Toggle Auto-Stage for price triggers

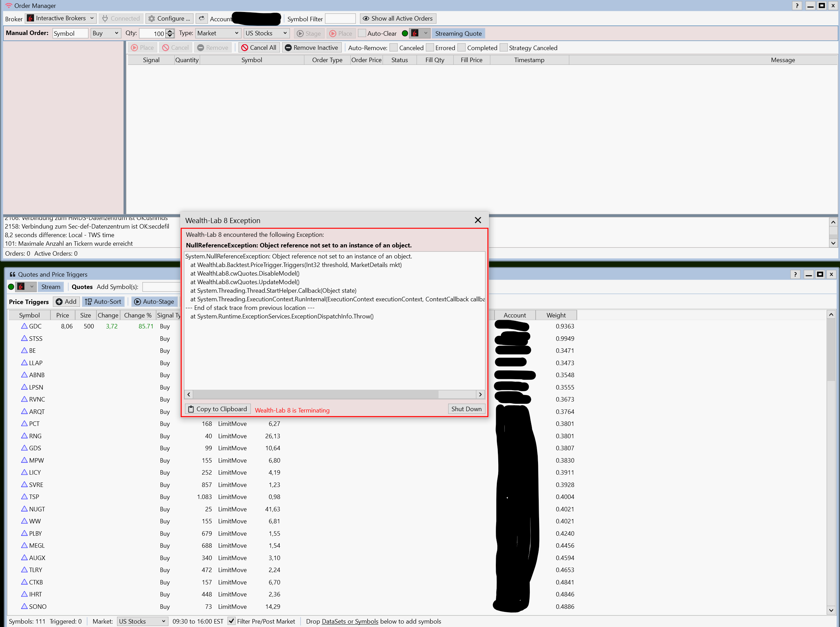[154, 301]
